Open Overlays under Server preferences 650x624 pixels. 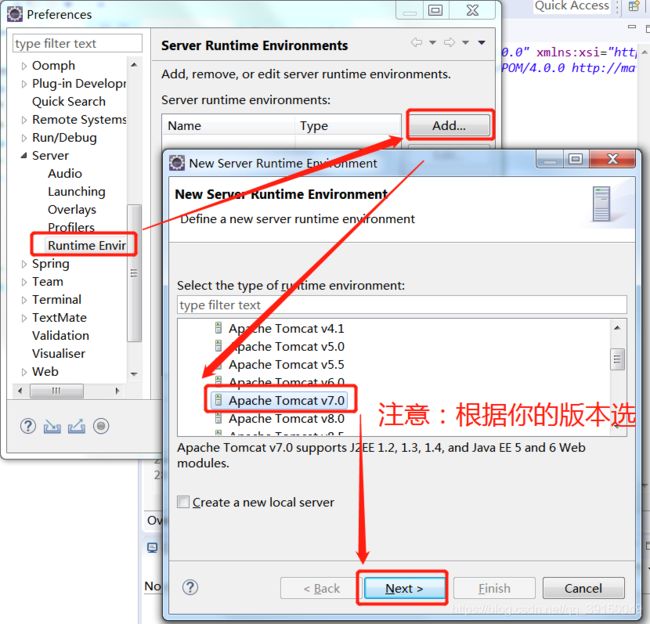(72, 209)
